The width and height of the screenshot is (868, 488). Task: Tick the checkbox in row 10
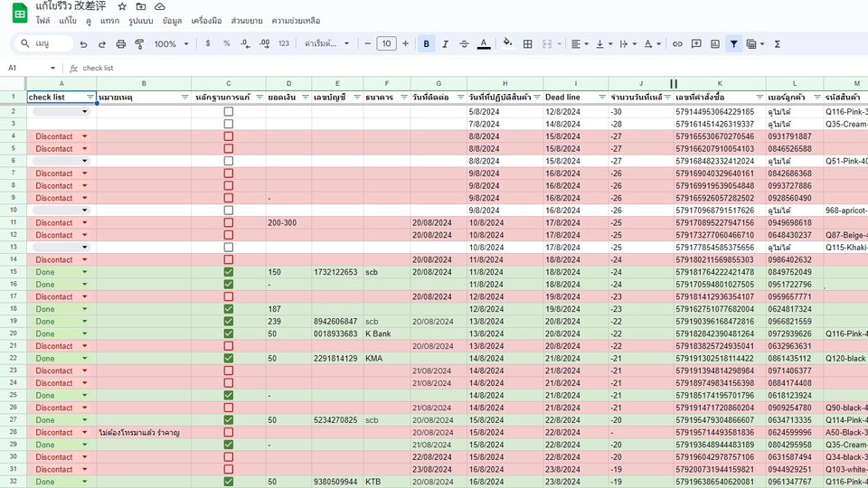(228, 211)
